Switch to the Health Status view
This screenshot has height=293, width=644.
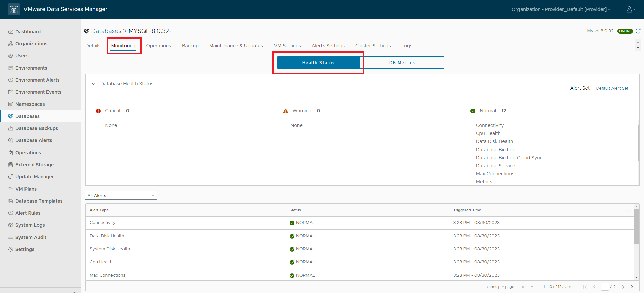click(318, 62)
